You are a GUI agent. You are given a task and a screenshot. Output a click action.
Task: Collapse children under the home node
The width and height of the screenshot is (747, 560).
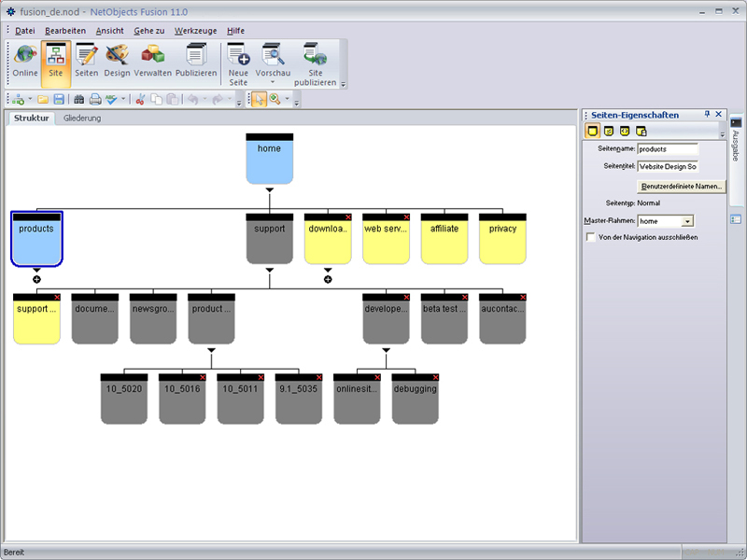point(270,190)
